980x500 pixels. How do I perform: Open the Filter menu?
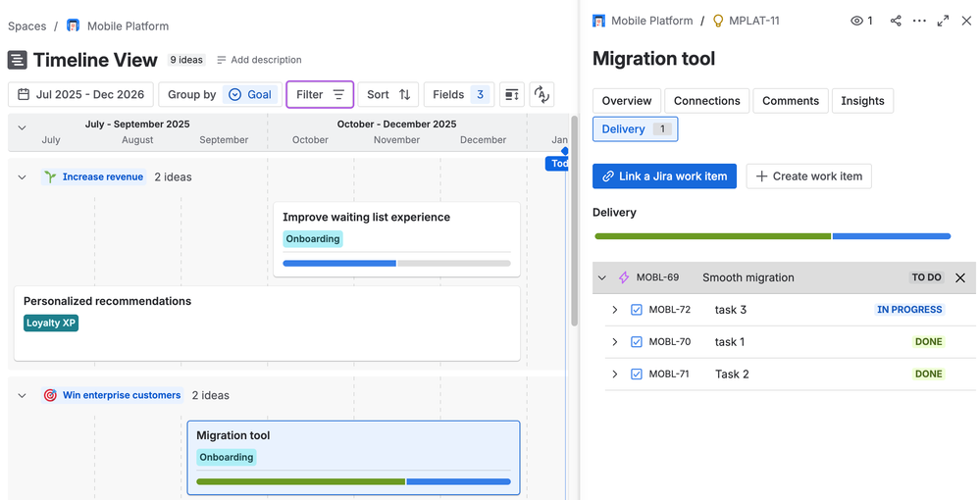[x=320, y=94]
